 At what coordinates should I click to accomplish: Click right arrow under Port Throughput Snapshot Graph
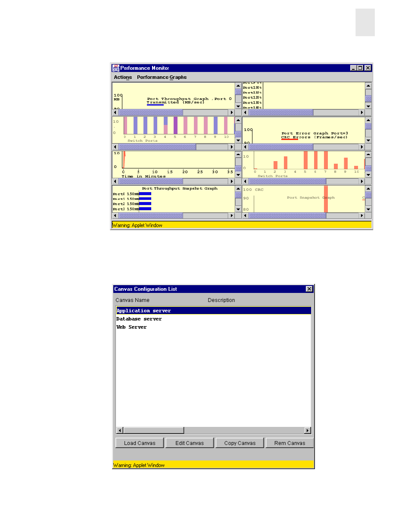[232, 215]
